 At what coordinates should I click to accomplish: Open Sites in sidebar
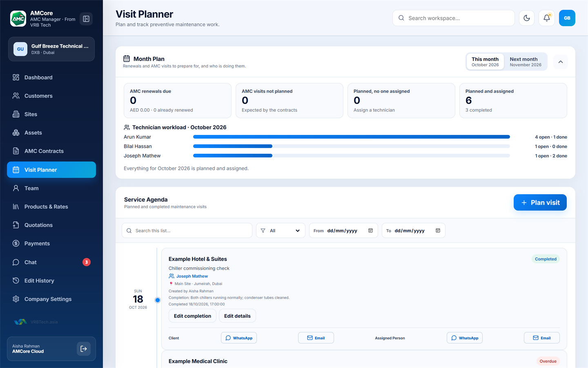coord(51,114)
